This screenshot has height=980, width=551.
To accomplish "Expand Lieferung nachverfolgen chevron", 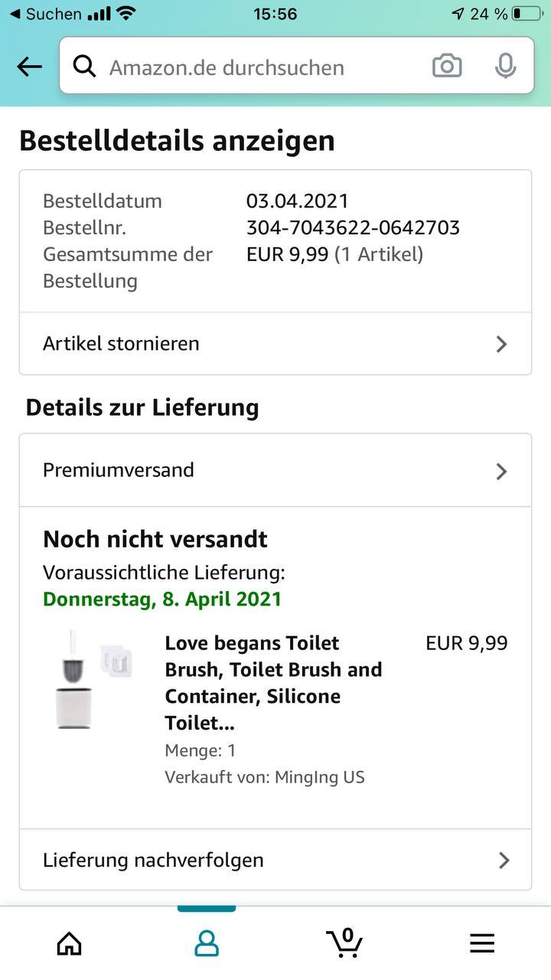I will point(504,860).
